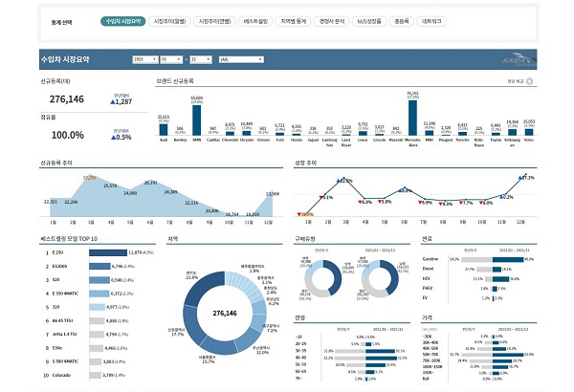Select the 총등록 tab

click(x=401, y=21)
